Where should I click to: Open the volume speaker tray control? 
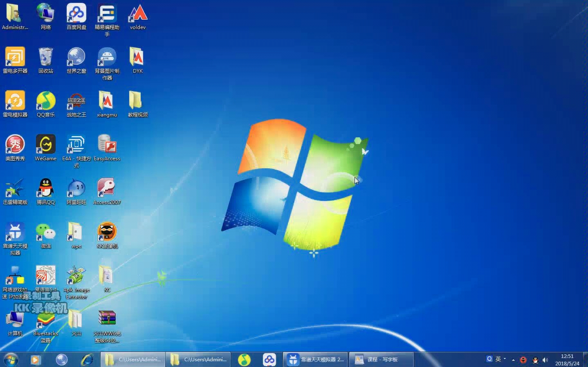pyautogui.click(x=545, y=360)
